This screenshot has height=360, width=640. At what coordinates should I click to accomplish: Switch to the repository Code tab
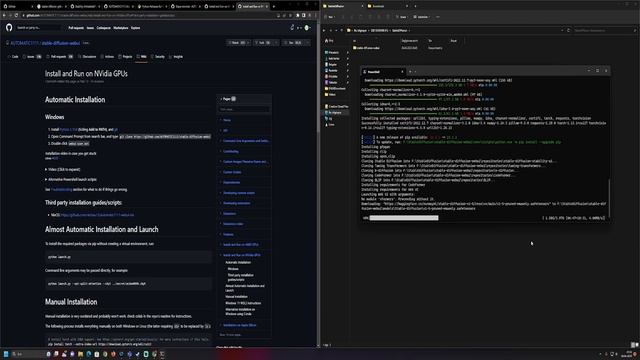(13, 57)
